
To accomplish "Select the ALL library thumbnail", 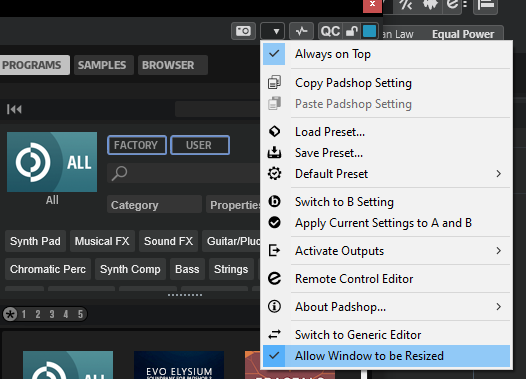I will point(52,162).
